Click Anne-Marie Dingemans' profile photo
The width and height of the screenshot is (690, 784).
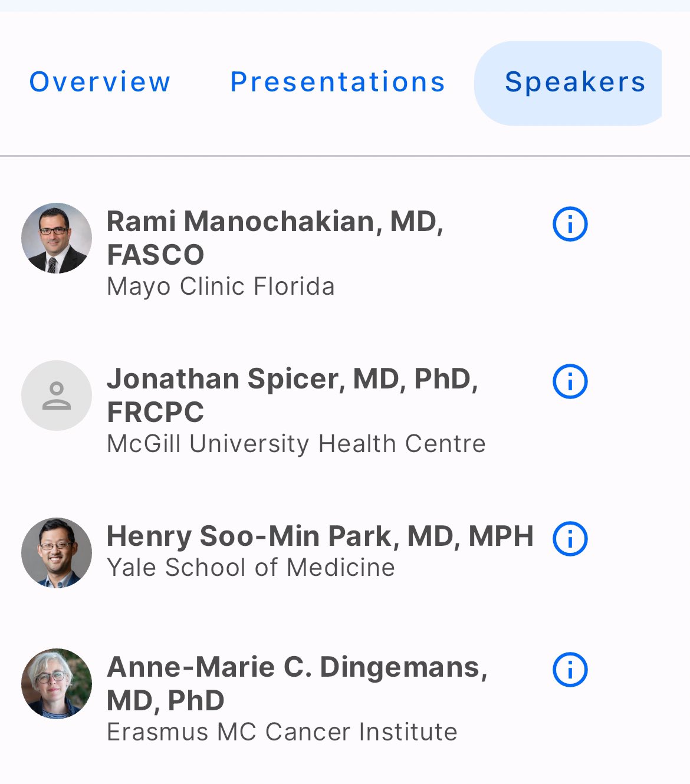(57, 684)
